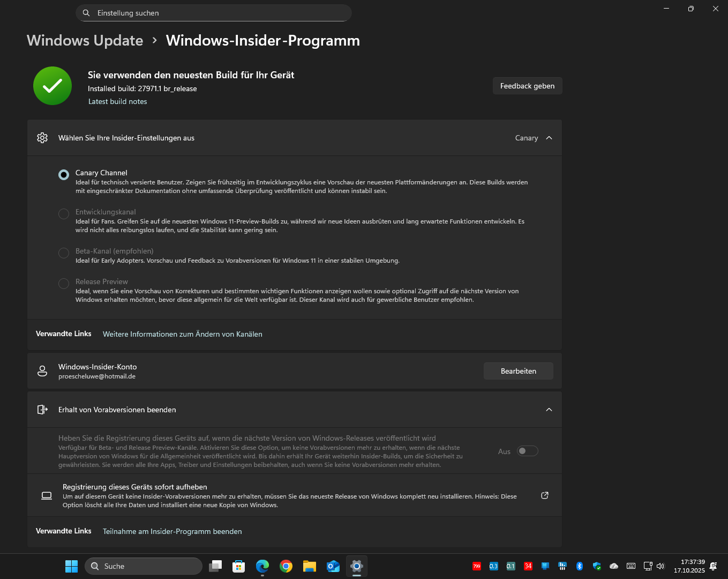Open notifications bell with do-not-disturb
The width and height of the screenshot is (728, 579).
[714, 566]
